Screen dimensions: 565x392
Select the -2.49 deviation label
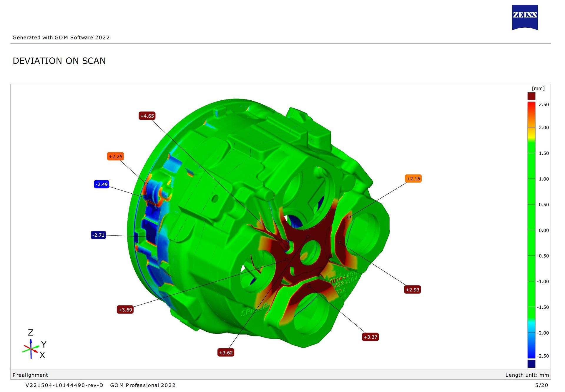point(102,184)
